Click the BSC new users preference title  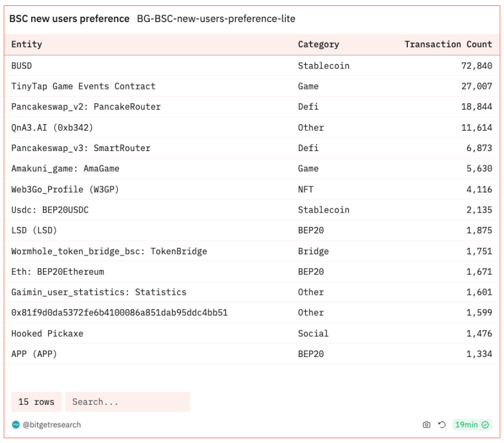coord(69,19)
